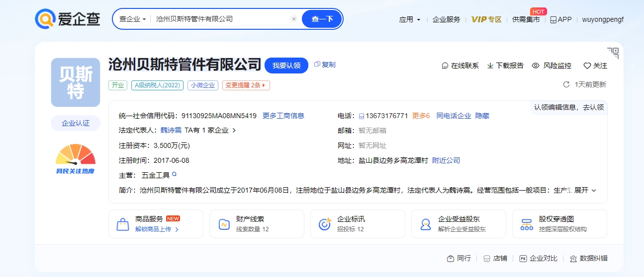The image size is (644, 277).
Task: Open the 贝斯特 company logo thumbnail
Action: [76, 82]
